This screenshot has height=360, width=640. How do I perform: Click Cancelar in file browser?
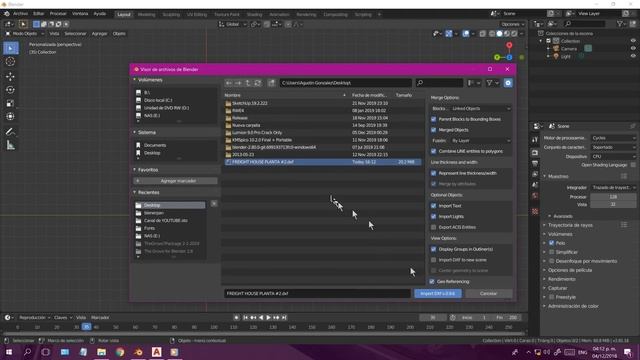(489, 293)
